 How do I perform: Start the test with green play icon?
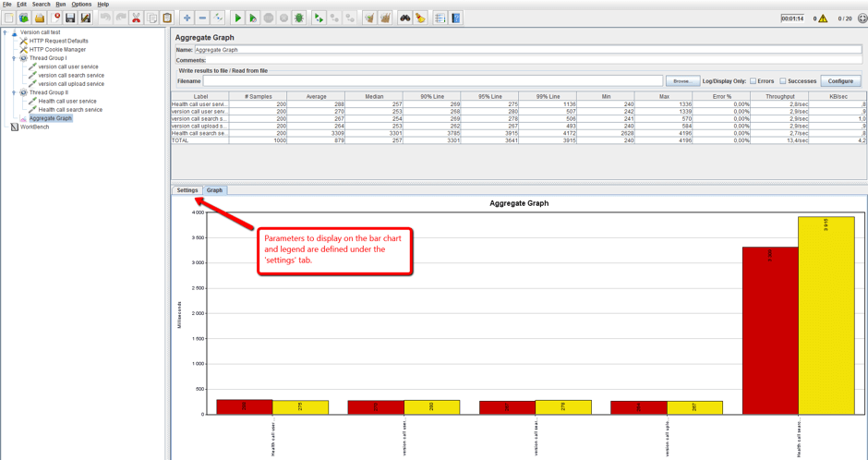coord(237,18)
